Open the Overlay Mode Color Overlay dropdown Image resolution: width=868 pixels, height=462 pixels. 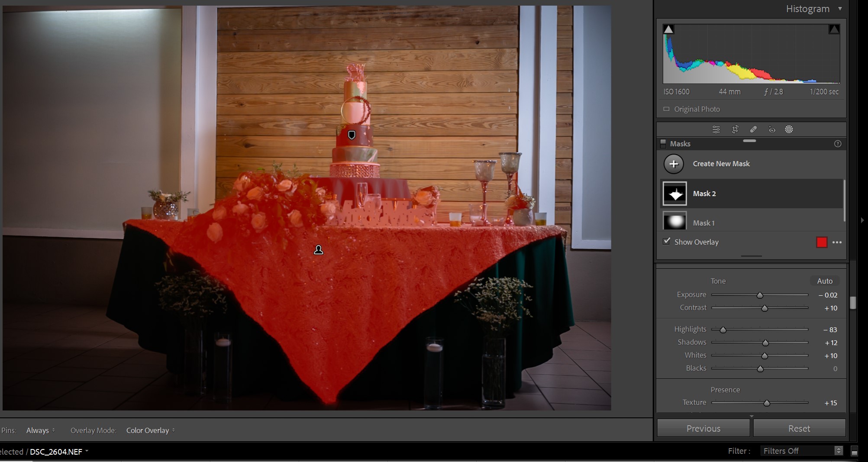coord(150,430)
